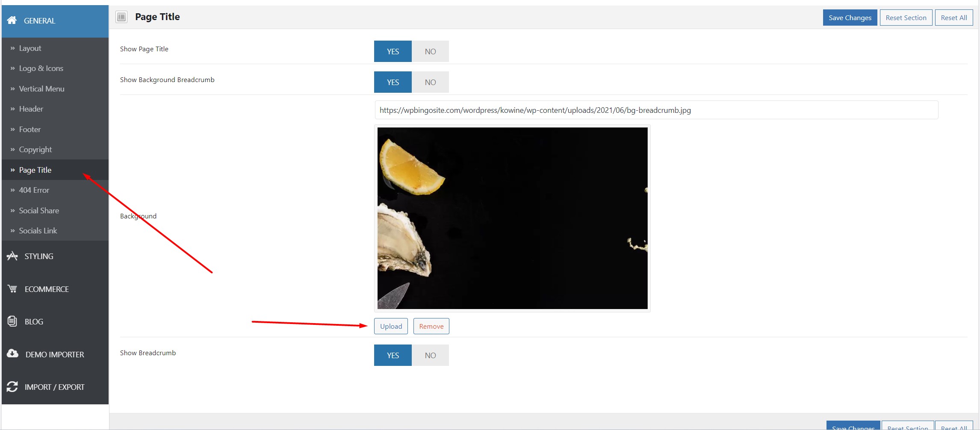Click the Import / Export refresh icon

point(12,386)
